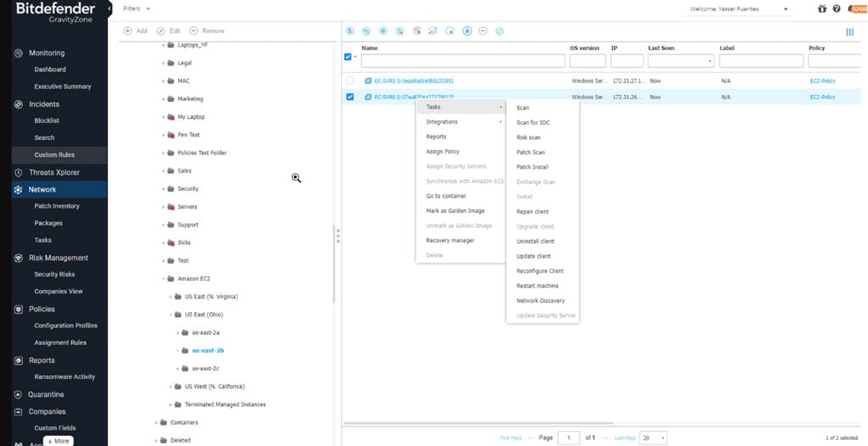Open the Filters dropdown
Image resolution: width=868 pixels, height=446 pixels.
click(137, 8)
